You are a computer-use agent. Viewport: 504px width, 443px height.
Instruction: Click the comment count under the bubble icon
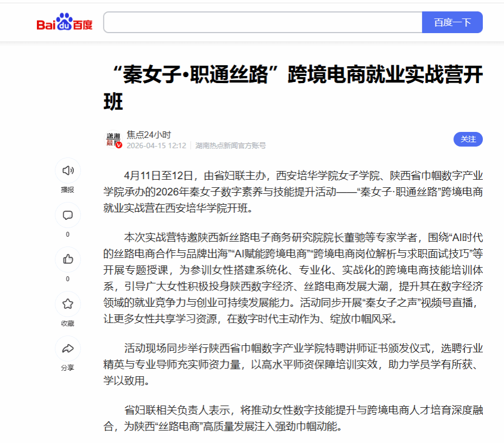[x=68, y=235]
